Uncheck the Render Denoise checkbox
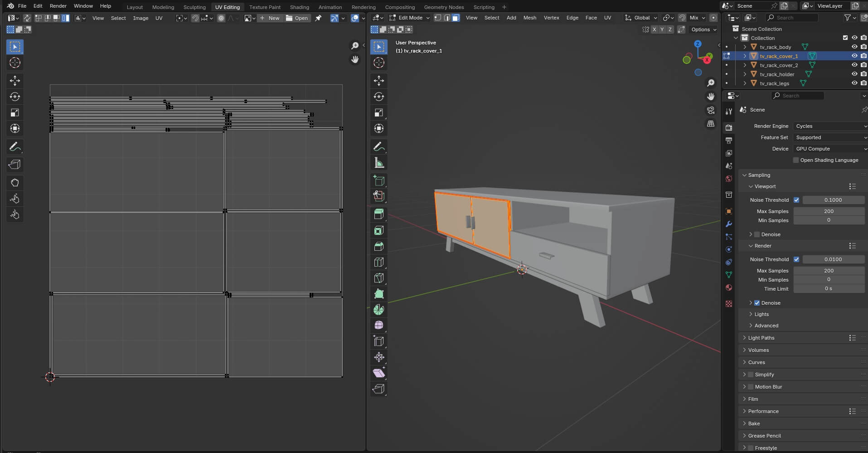868x453 pixels. click(756, 303)
